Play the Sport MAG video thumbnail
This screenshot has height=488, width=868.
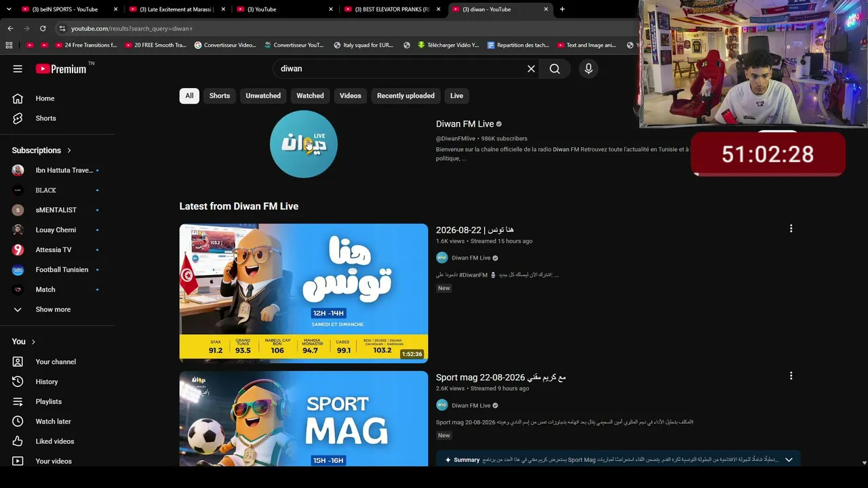pos(304,419)
